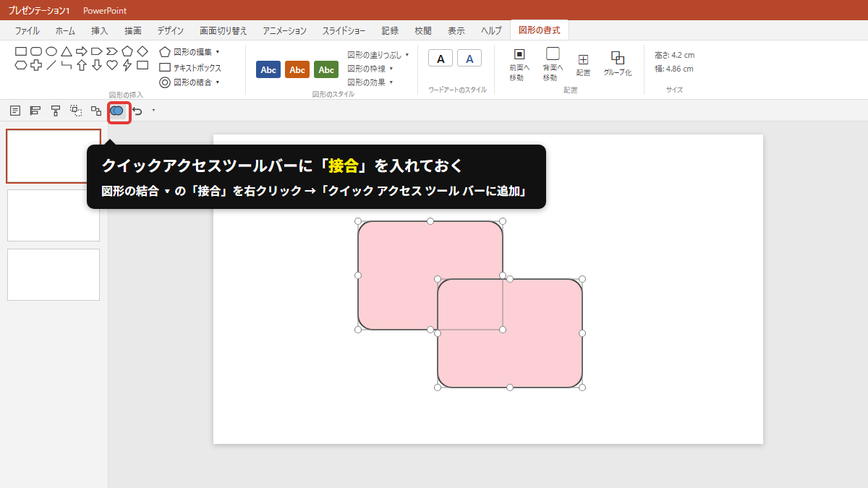868x488 pixels.
Task: Click the union shapes icon in quick access toolbar
Action: (x=116, y=111)
